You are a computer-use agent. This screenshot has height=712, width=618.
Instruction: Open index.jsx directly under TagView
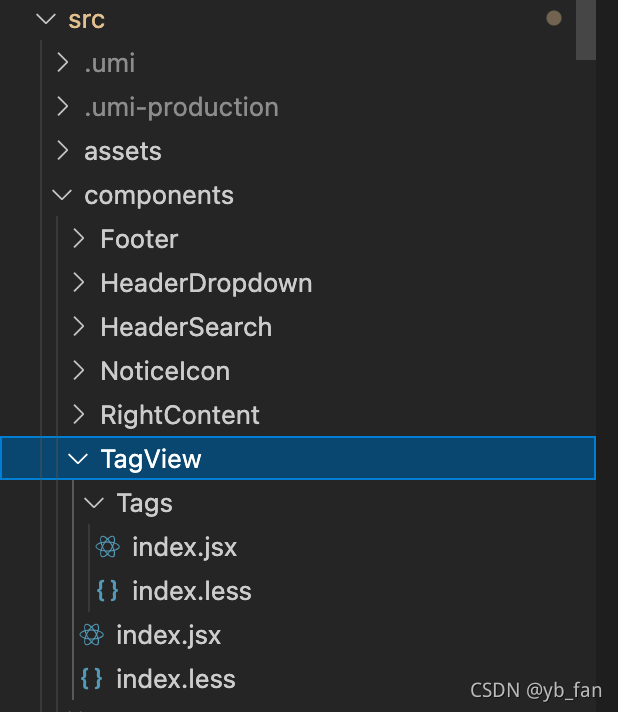pos(168,635)
